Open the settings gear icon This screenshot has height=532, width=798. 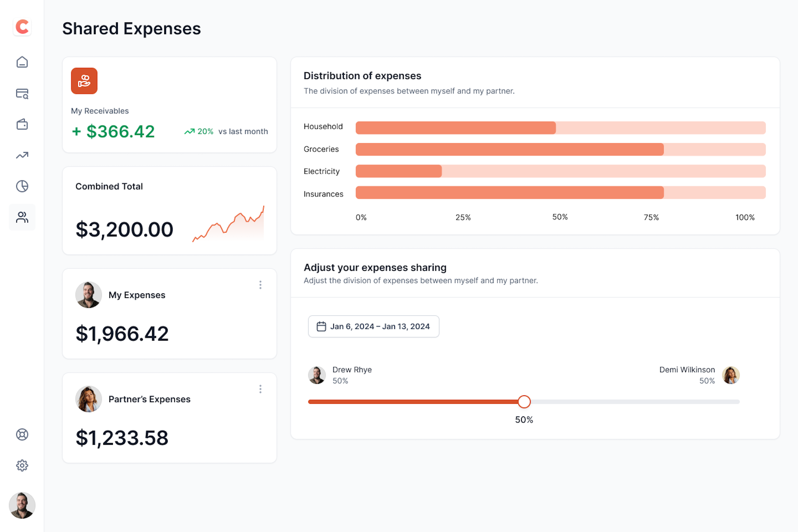(x=22, y=465)
